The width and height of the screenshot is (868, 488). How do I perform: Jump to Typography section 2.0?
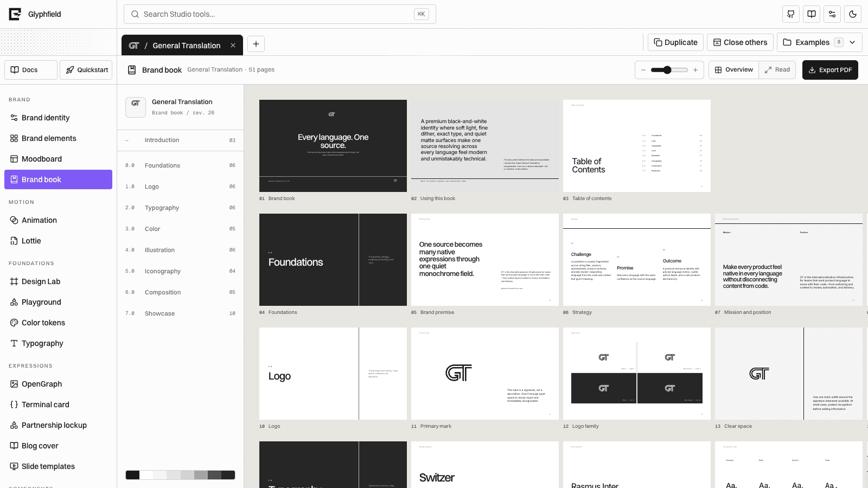tap(180, 208)
